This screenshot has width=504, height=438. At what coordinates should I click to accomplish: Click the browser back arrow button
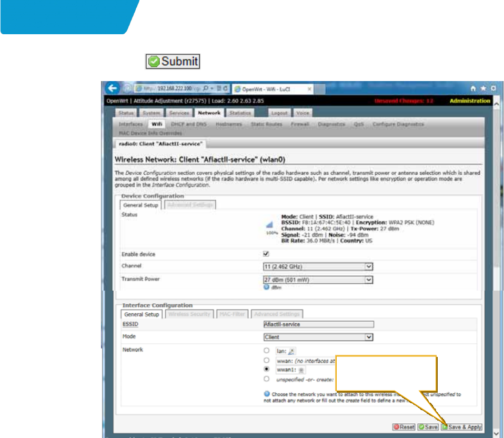pyautogui.click(x=112, y=88)
